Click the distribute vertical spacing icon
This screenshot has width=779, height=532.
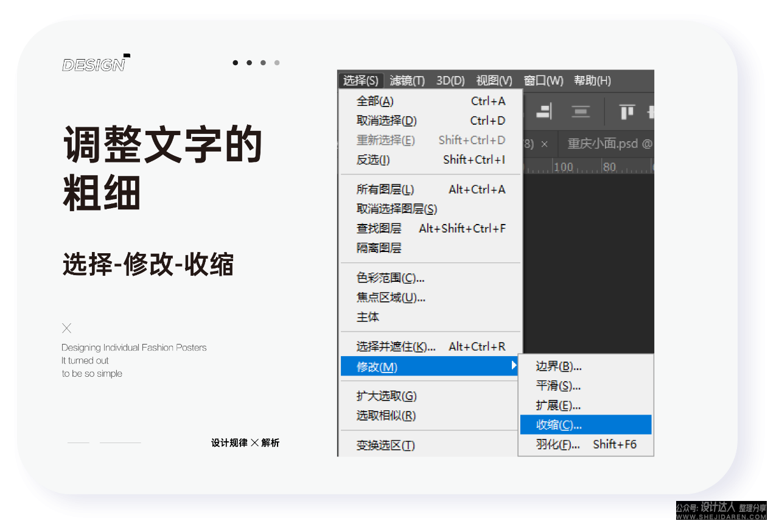pyautogui.click(x=581, y=111)
